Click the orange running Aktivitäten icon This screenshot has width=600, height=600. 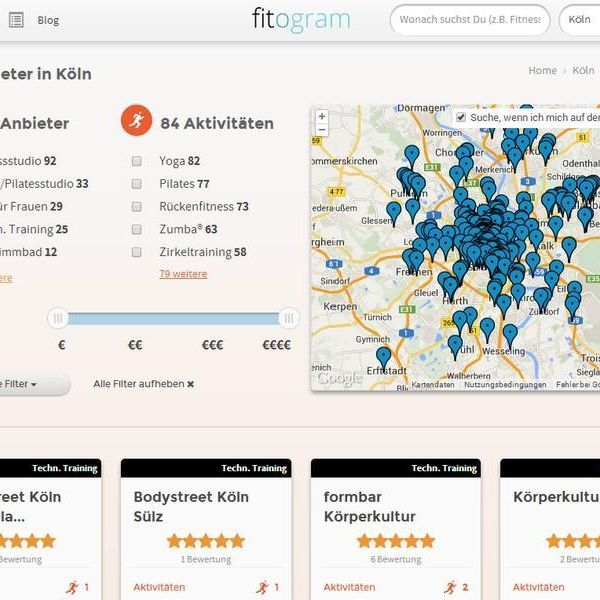point(137,120)
